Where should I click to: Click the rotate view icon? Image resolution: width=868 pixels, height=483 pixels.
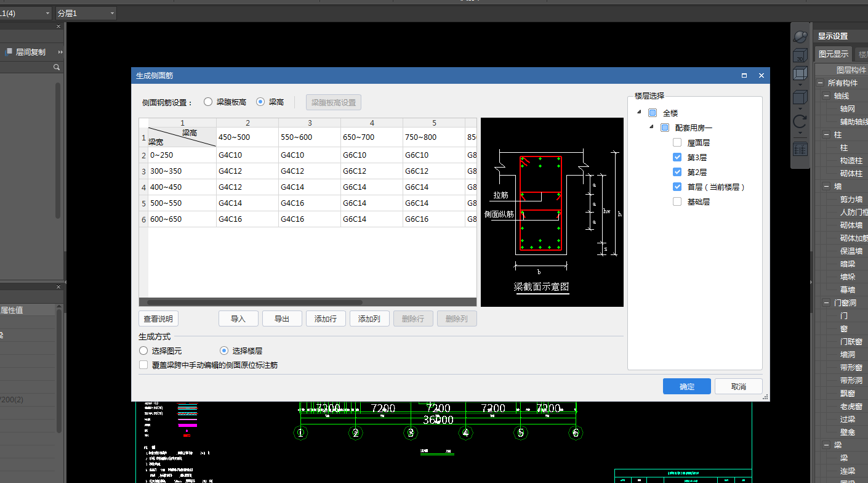coord(800,121)
